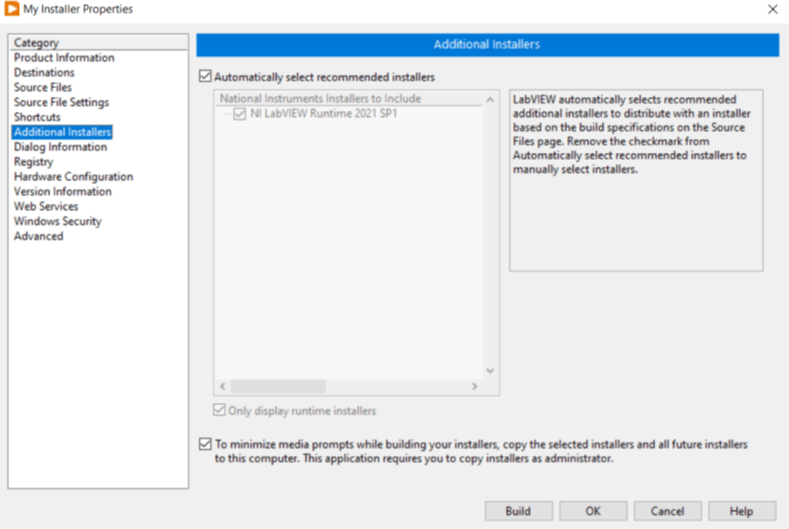The image size is (789, 529).
Task: Toggle Only display runtime installers checkbox
Action: coord(220,410)
